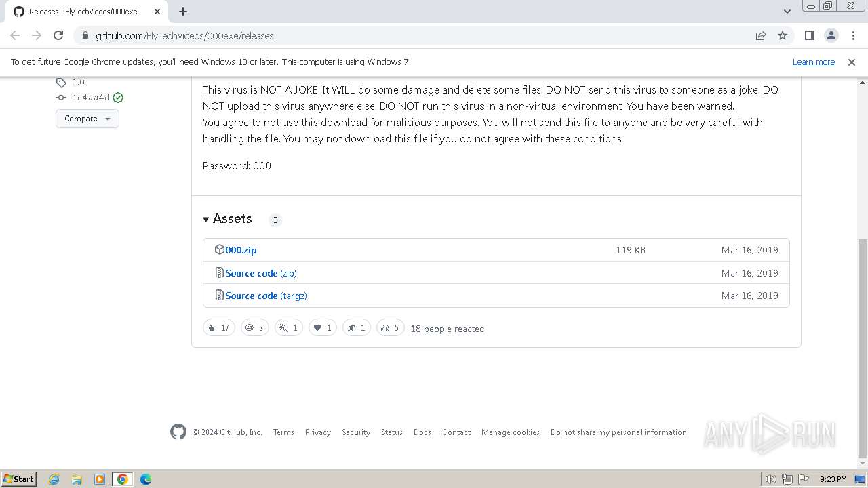This screenshot has height=488, width=868.
Task: Open the Compare dropdown
Action: (x=87, y=119)
